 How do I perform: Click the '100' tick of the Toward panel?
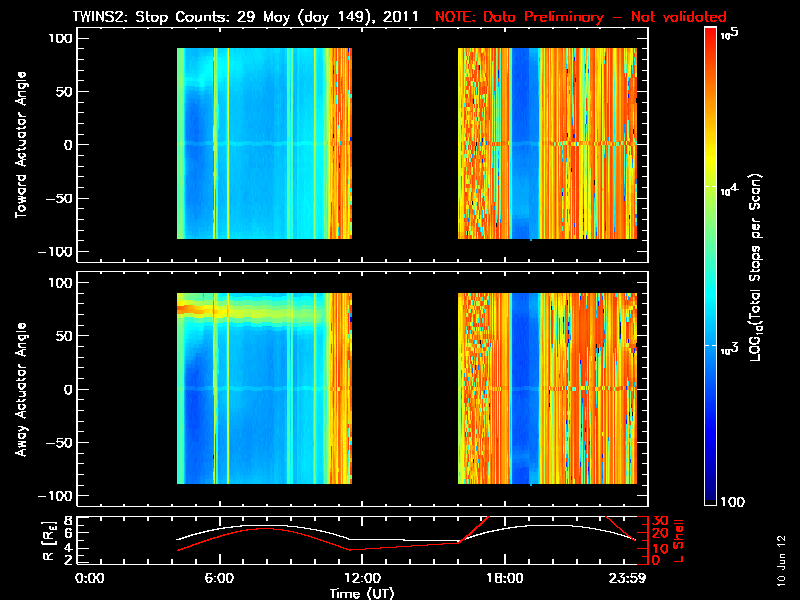point(60,38)
